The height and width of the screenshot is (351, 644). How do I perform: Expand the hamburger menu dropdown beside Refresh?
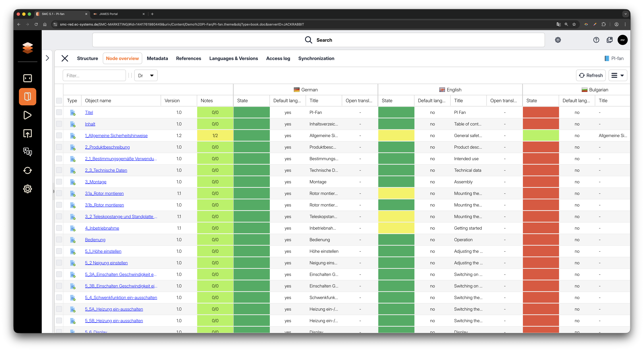(618, 75)
